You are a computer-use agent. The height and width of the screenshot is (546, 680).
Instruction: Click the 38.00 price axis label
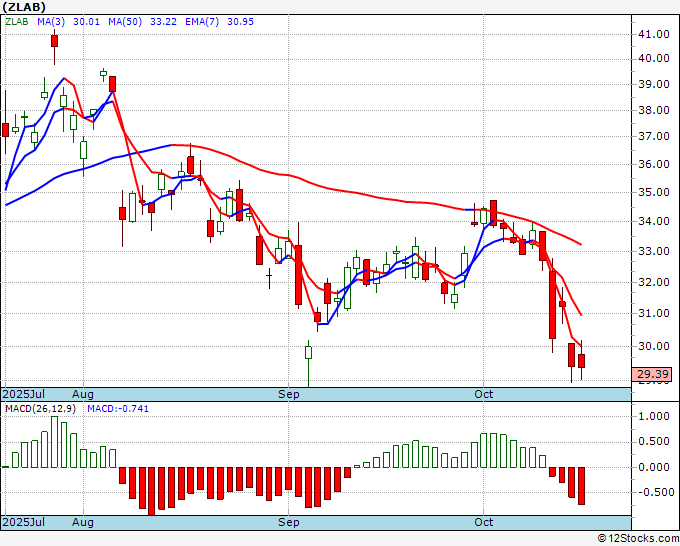click(x=656, y=110)
